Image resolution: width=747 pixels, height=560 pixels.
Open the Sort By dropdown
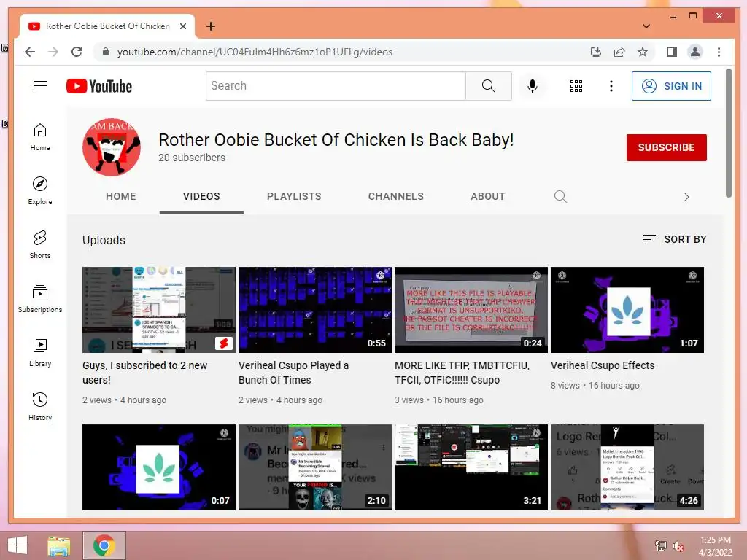pyautogui.click(x=674, y=239)
